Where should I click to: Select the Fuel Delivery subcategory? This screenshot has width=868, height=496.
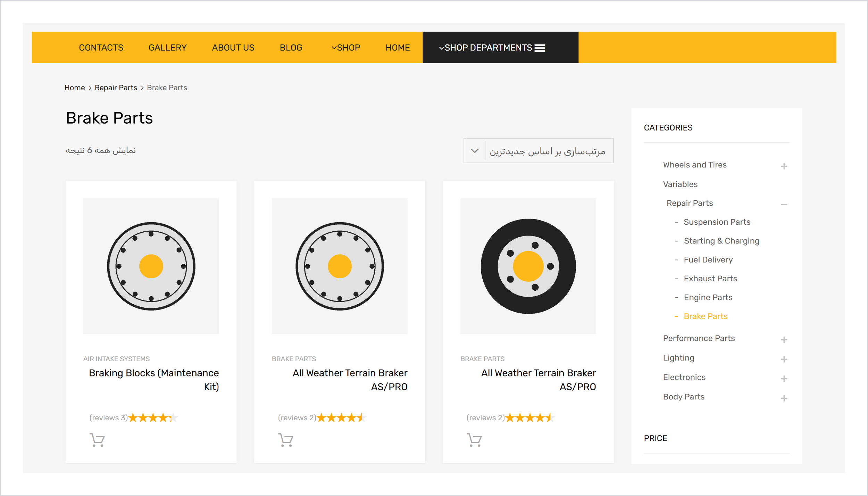pos(708,259)
